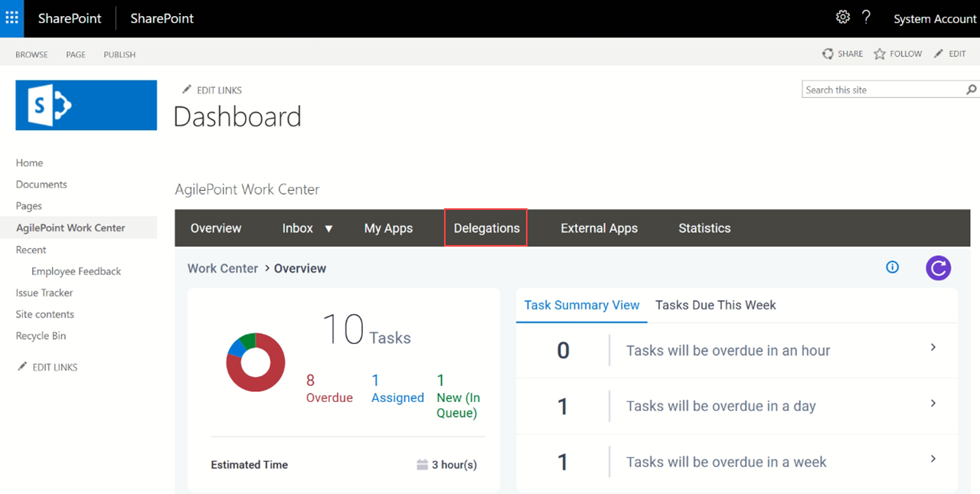Click the blue information icon

[892, 267]
